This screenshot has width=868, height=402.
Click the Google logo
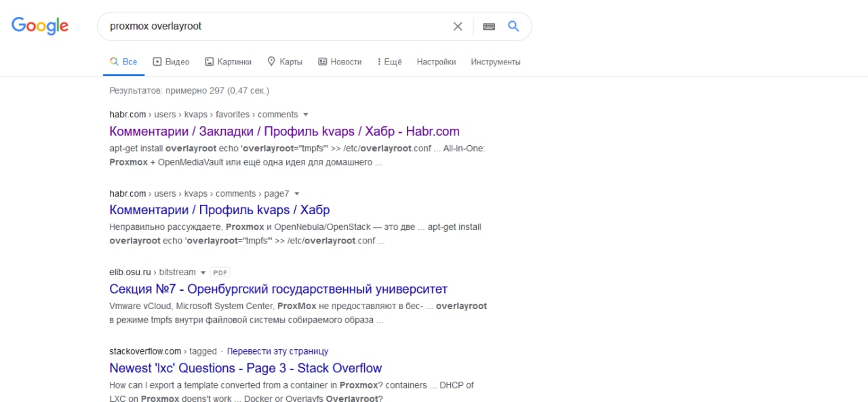pyautogui.click(x=40, y=26)
